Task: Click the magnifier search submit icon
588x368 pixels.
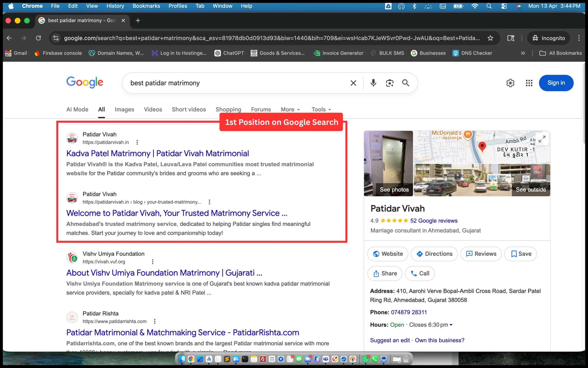Action: pyautogui.click(x=406, y=83)
